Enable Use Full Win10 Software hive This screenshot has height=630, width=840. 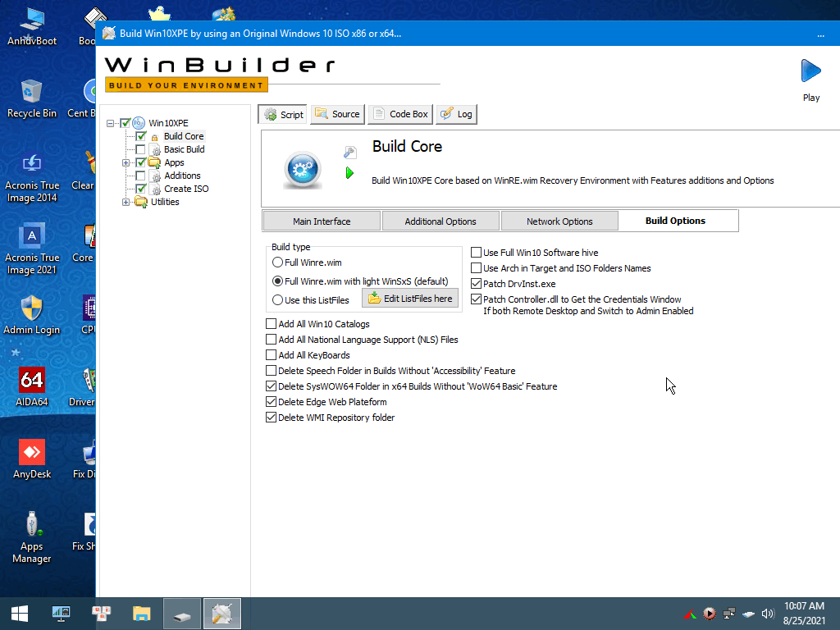pos(476,253)
